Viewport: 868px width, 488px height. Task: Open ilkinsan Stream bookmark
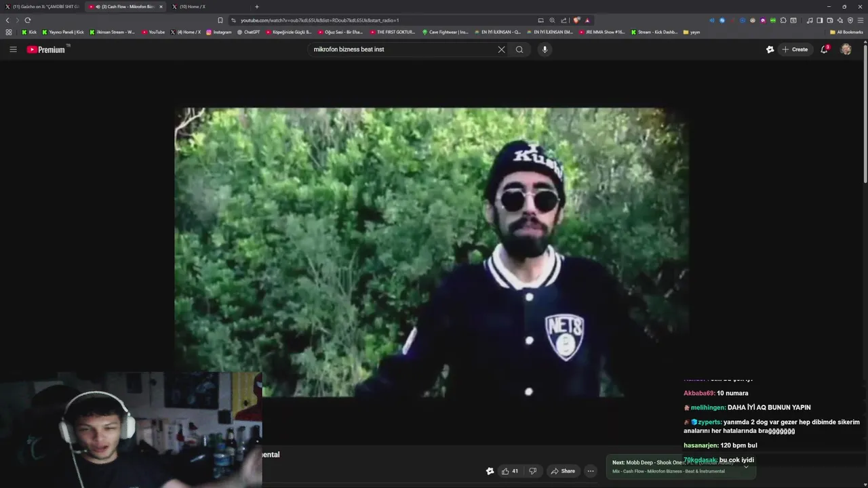click(x=112, y=32)
